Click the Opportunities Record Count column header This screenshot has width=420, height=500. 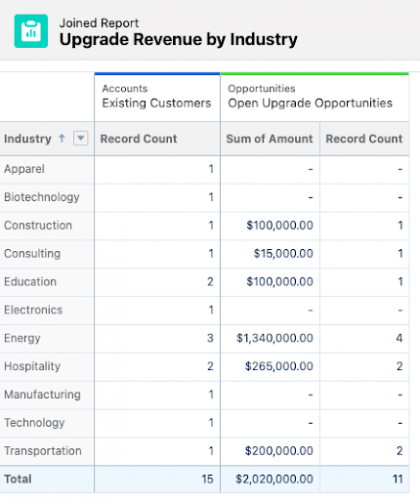364,139
